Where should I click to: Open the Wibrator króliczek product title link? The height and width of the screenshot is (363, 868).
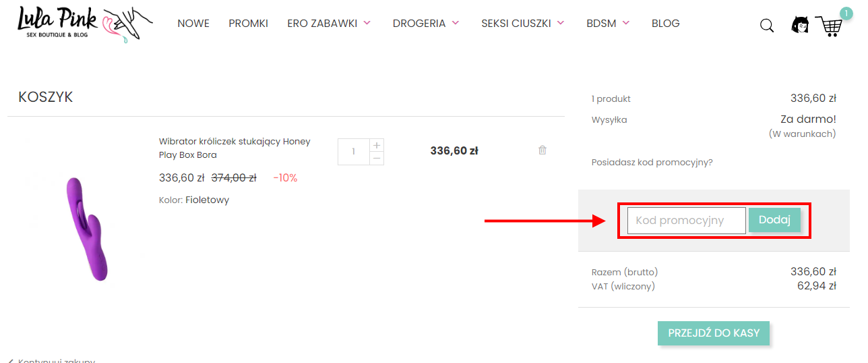(x=235, y=148)
